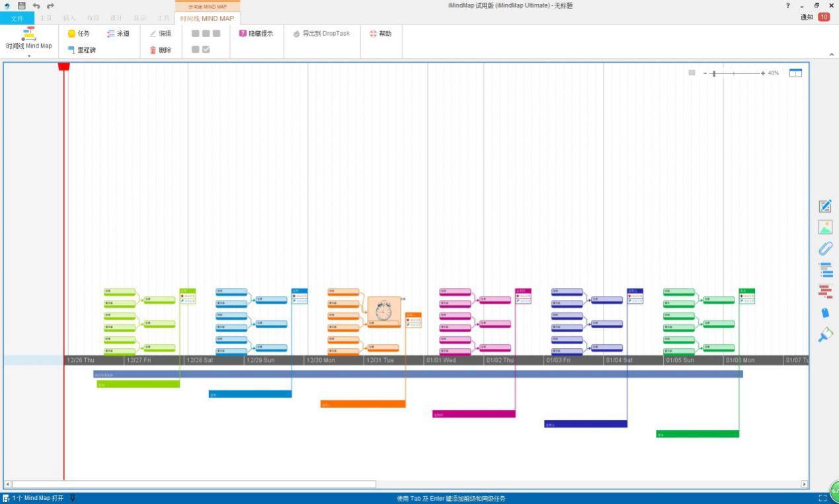
Task: Redo the last undone action
Action: click(x=50, y=6)
